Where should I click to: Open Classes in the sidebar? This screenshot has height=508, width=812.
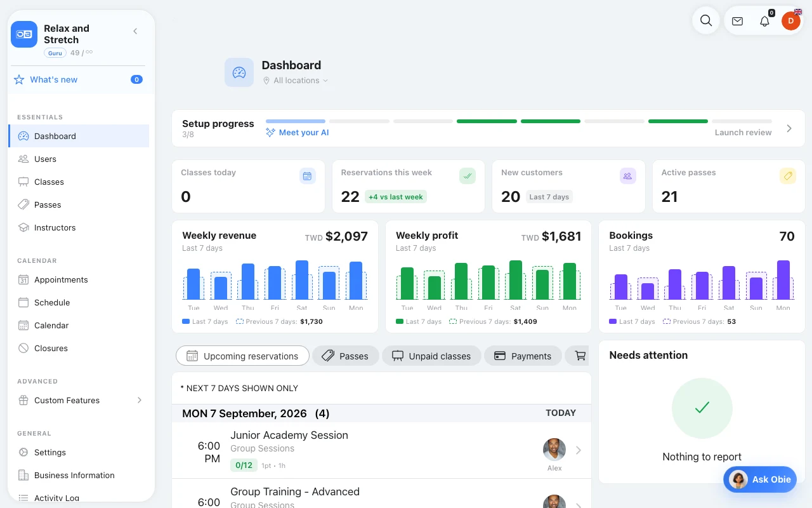79,182
